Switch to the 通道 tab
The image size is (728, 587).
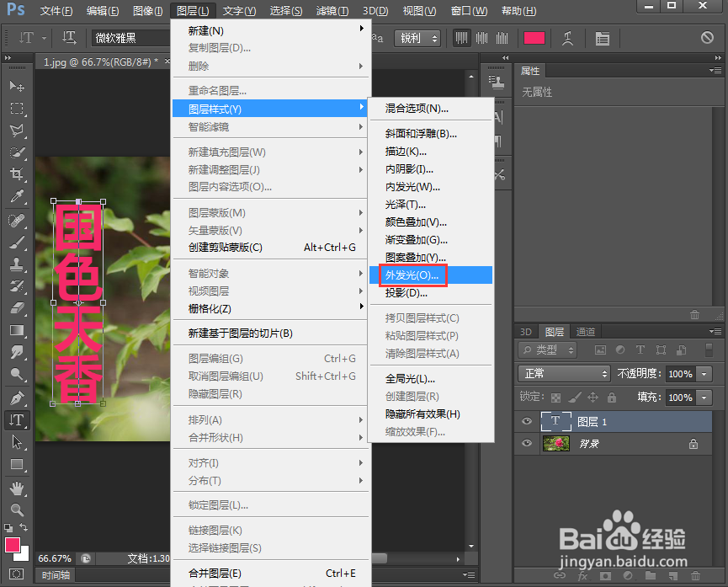(585, 332)
